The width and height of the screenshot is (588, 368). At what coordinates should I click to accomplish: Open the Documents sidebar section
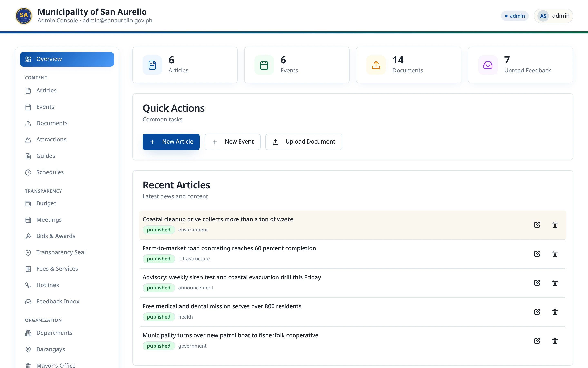[x=67, y=123]
